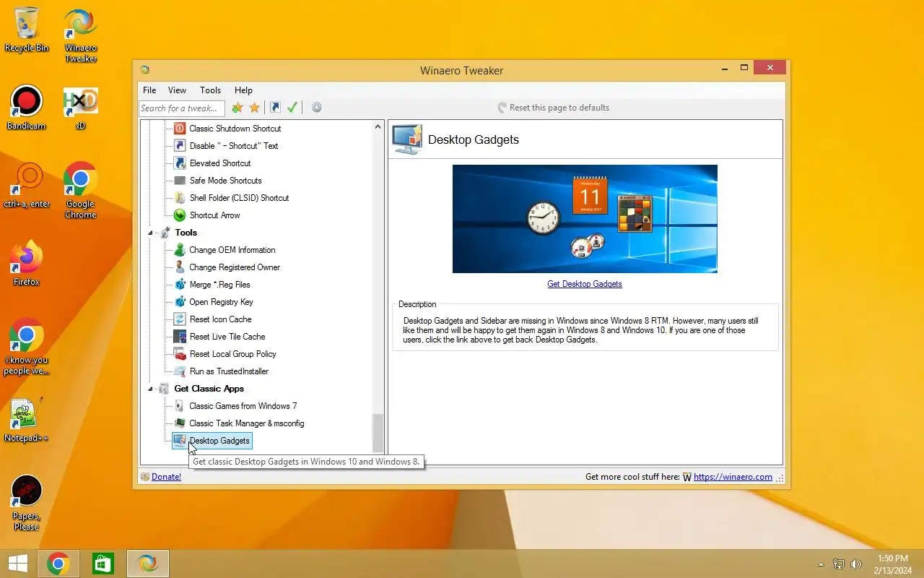Click the Merge *.Reg Files icon
The image size is (924, 578).
pyautogui.click(x=180, y=285)
